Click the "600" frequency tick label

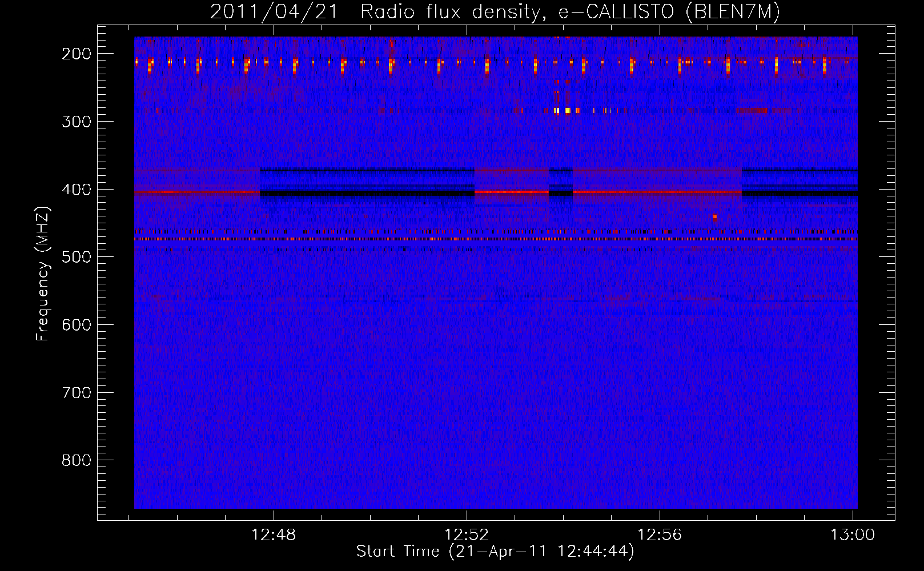pos(77,325)
